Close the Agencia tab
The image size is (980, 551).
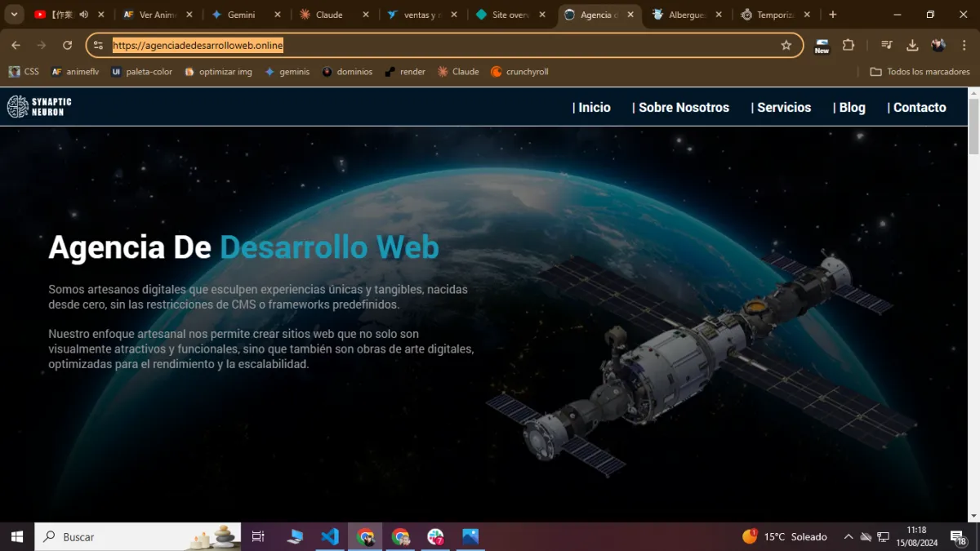pyautogui.click(x=630, y=15)
